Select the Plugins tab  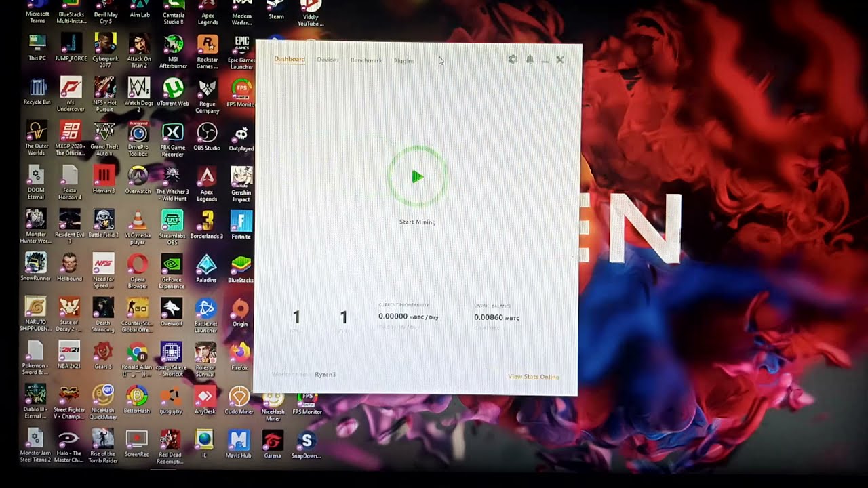(404, 61)
